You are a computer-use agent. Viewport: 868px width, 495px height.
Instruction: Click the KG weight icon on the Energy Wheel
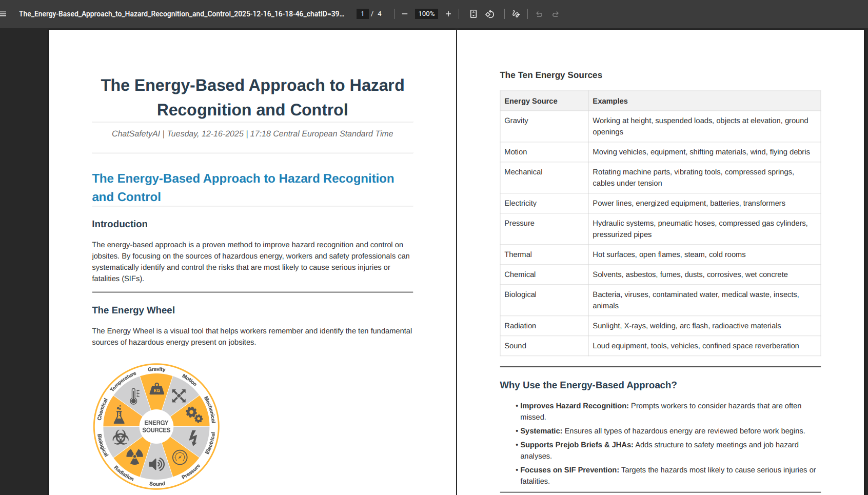pyautogui.click(x=156, y=389)
